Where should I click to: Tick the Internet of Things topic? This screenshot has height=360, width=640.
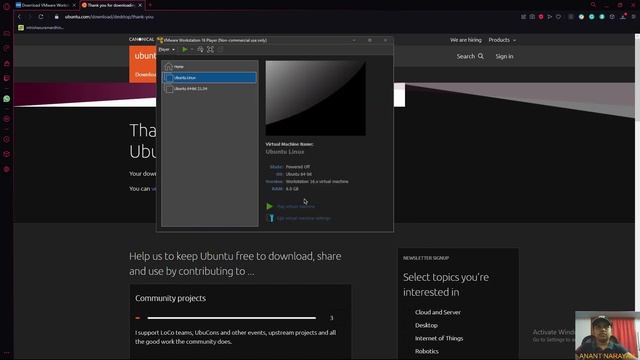click(x=439, y=338)
